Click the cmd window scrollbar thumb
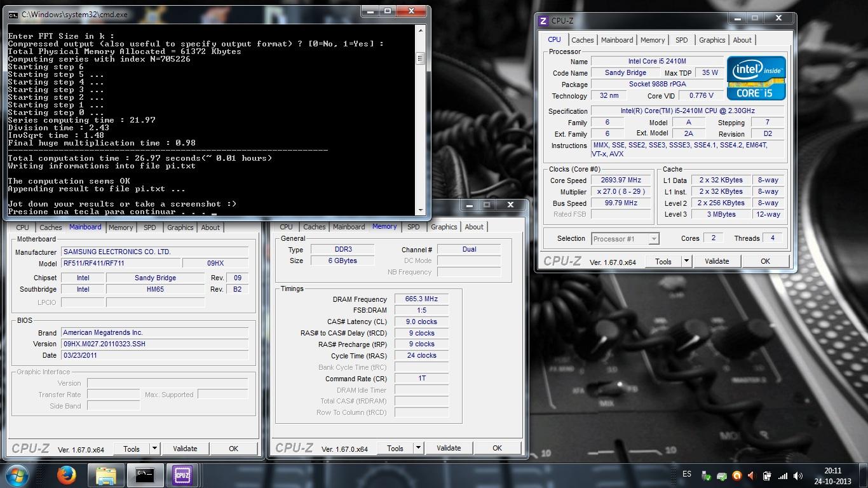Viewport: 868px width, 488px height. tap(420, 58)
